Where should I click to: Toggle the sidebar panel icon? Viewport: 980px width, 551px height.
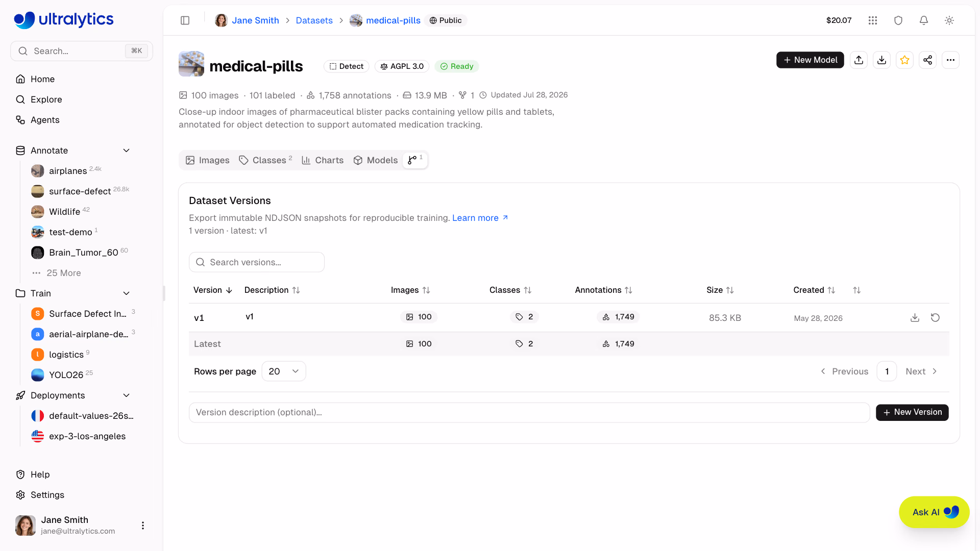click(x=185, y=20)
